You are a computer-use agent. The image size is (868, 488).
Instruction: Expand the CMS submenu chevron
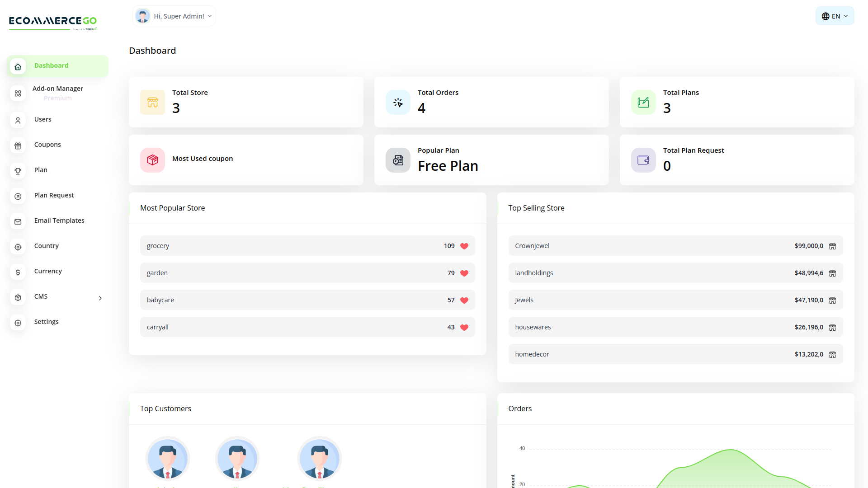tap(100, 298)
